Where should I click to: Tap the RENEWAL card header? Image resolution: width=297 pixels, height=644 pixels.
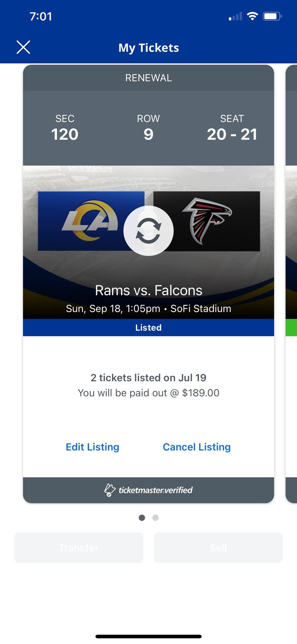(x=148, y=78)
